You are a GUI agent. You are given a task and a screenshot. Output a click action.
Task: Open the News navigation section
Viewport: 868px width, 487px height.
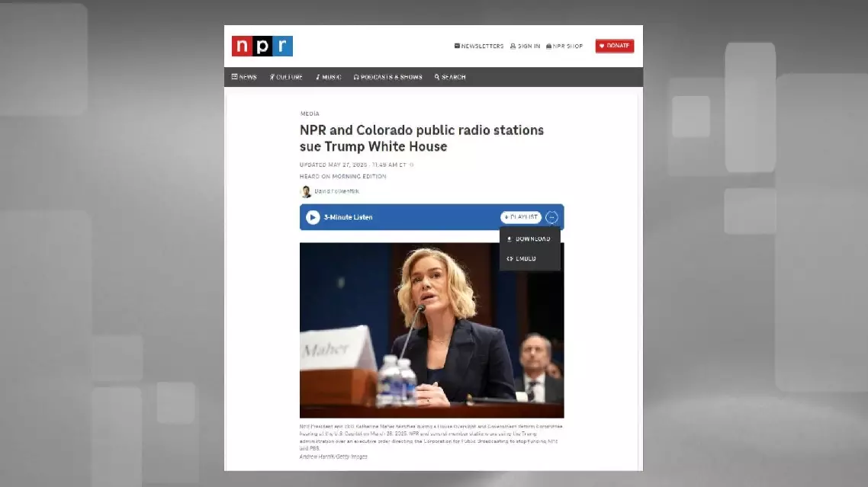coord(244,77)
